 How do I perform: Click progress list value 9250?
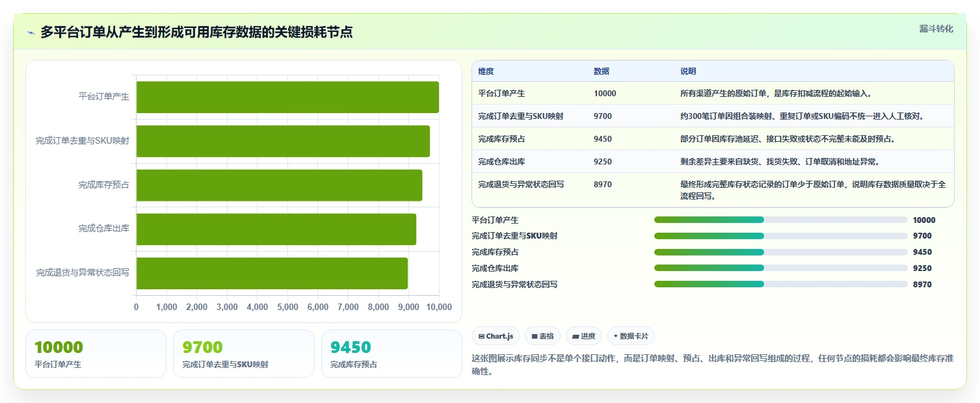click(x=922, y=268)
